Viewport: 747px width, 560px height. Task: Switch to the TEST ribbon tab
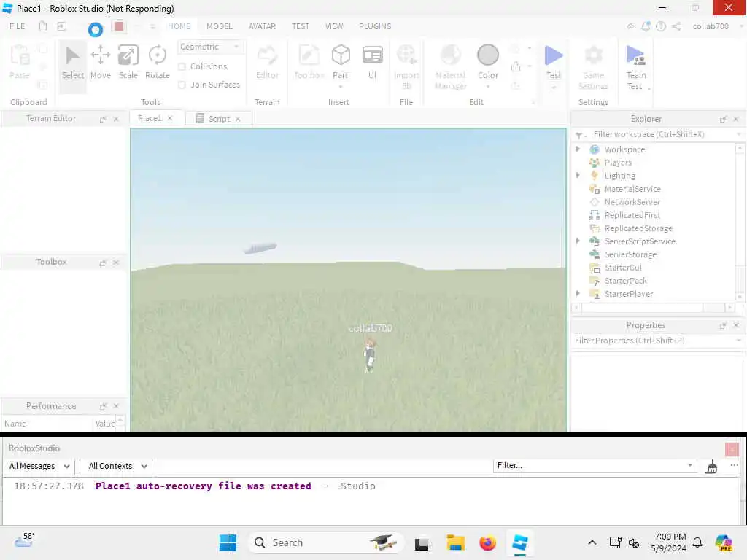pyautogui.click(x=300, y=27)
